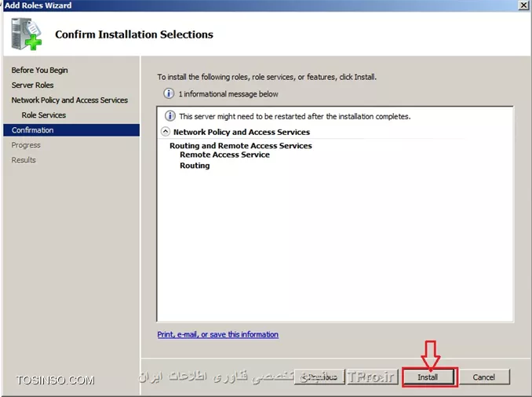Click info icon beside server restart message

(170, 116)
